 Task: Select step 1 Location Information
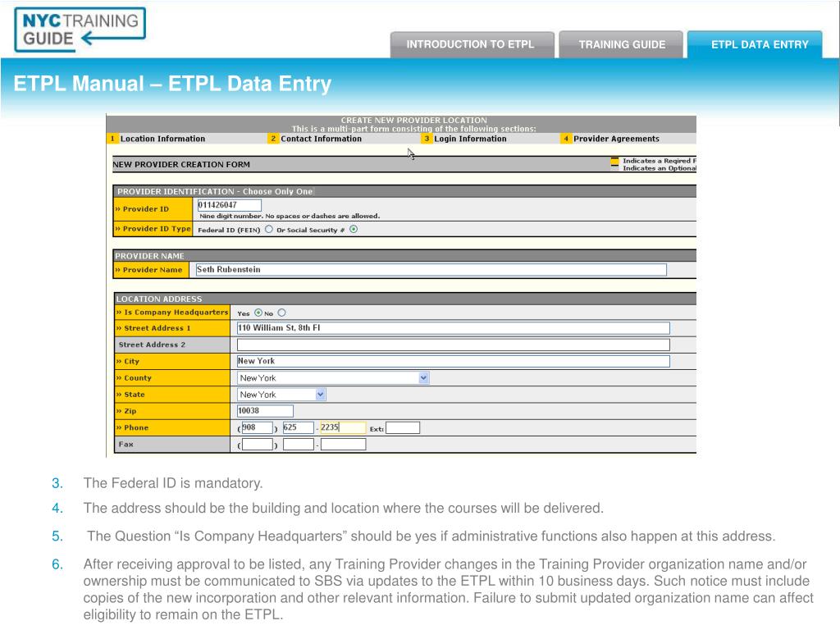click(x=157, y=139)
